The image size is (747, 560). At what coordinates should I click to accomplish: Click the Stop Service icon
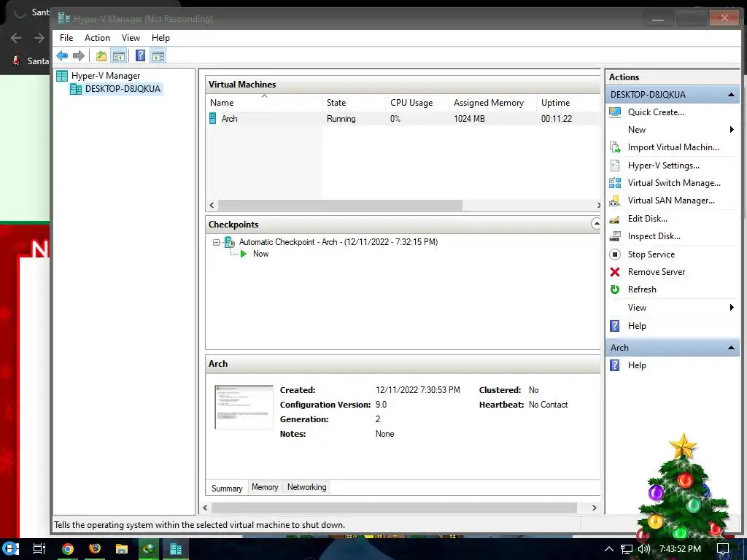[x=615, y=254]
